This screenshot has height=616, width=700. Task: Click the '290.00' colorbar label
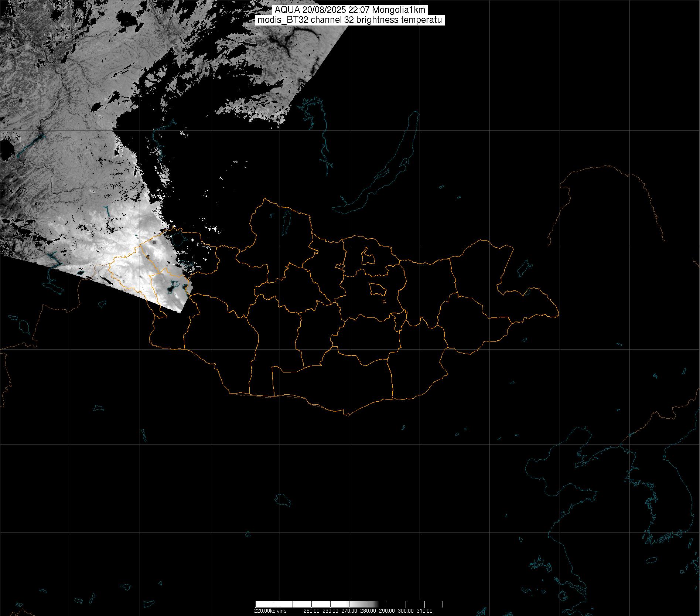[x=387, y=611]
